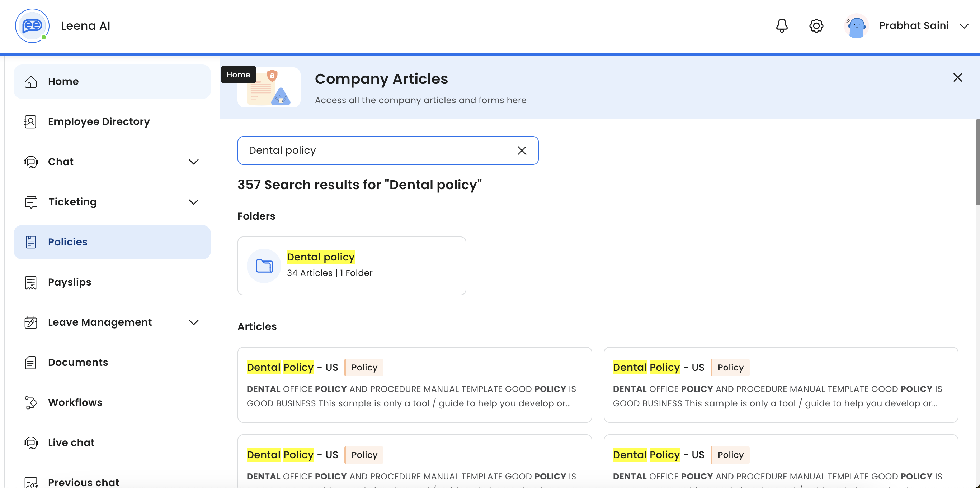
Task: Click the Workflows sidebar icon
Action: tap(30, 402)
